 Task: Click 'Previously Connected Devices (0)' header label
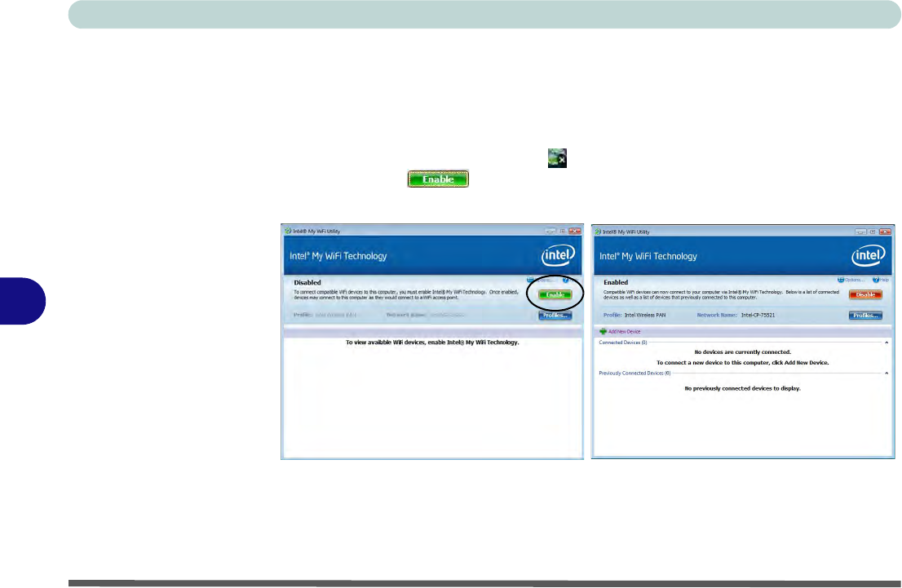click(634, 374)
